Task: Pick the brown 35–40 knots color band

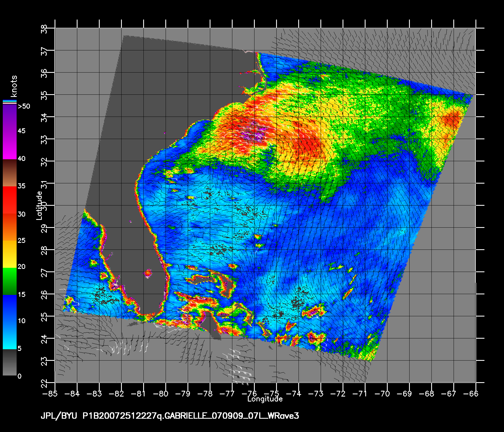Action: tap(10, 173)
